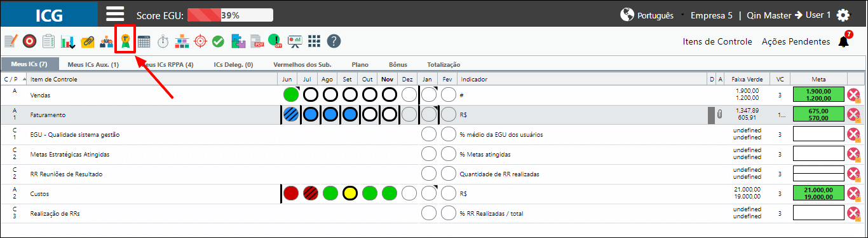Delete the Custos row with red X

click(854, 193)
